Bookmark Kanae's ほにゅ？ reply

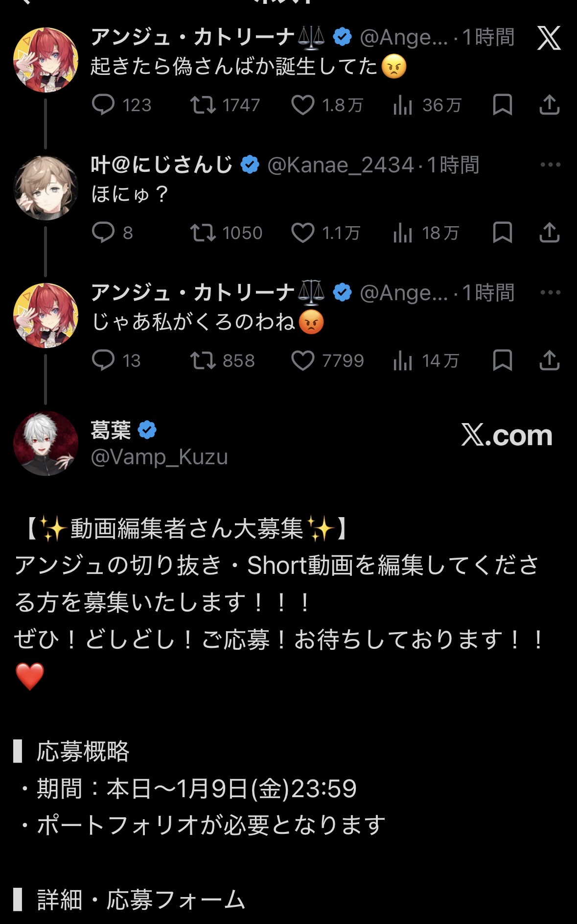(502, 233)
